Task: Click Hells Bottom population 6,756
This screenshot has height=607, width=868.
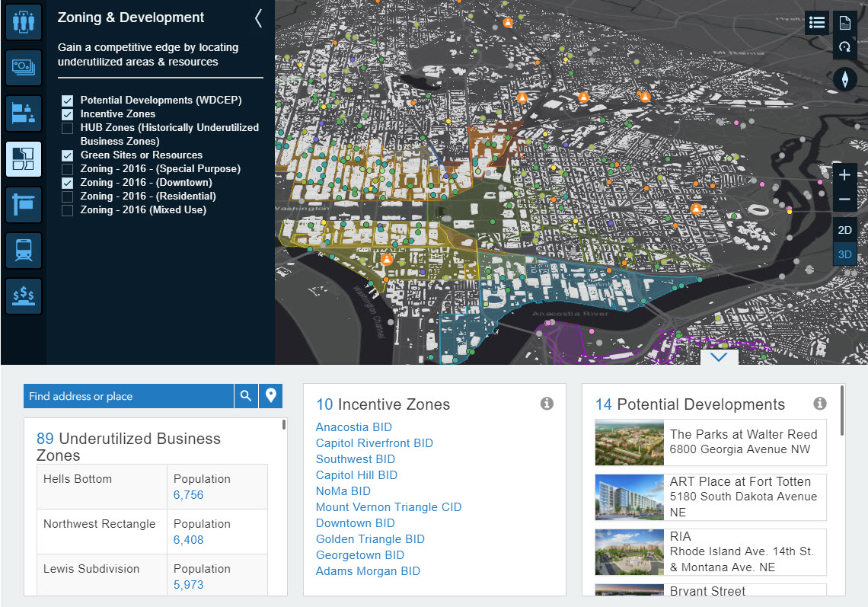Action: (188, 495)
